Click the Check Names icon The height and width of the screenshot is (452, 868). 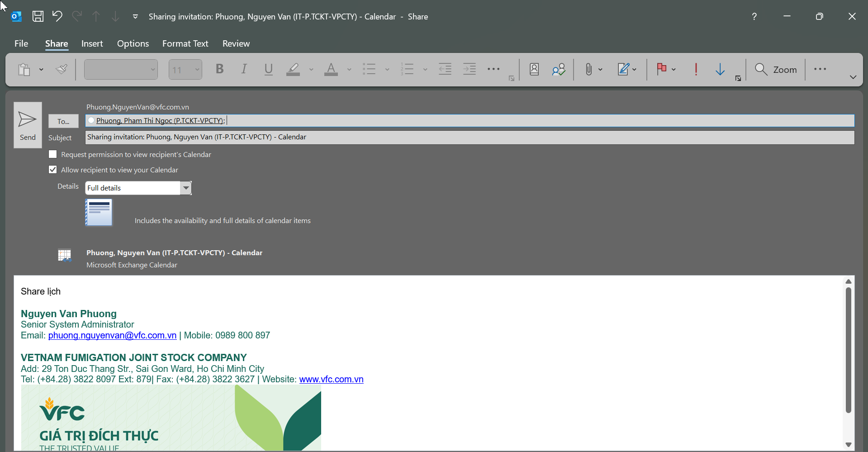[559, 69]
